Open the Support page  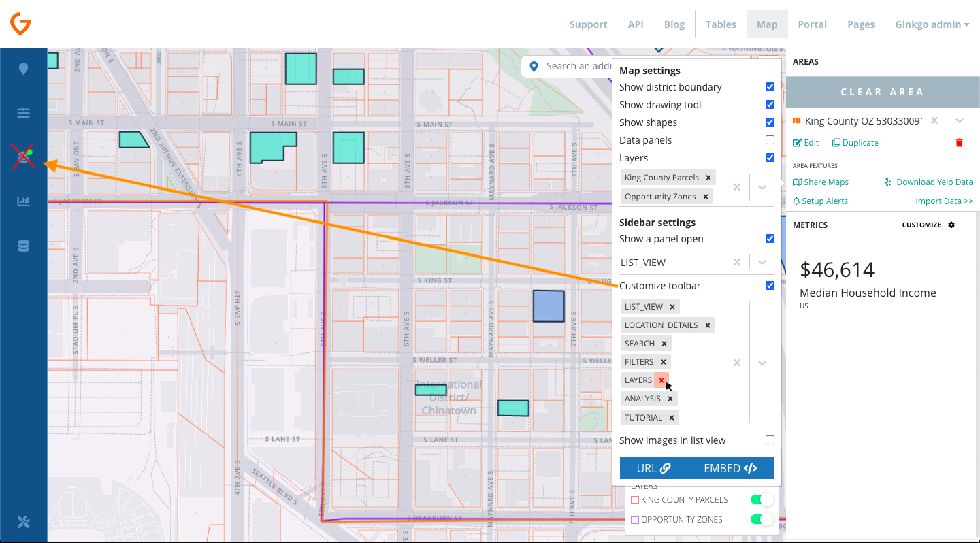589,24
